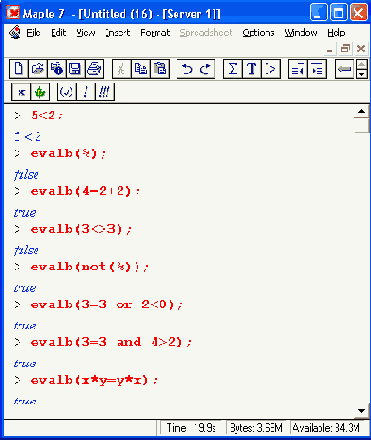
Task: Click the scrollbar up arrow in the worksheet
Action: [361, 112]
